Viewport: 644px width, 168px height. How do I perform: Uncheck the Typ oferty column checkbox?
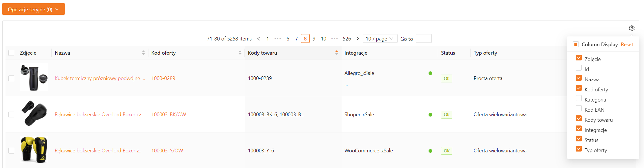579,149
